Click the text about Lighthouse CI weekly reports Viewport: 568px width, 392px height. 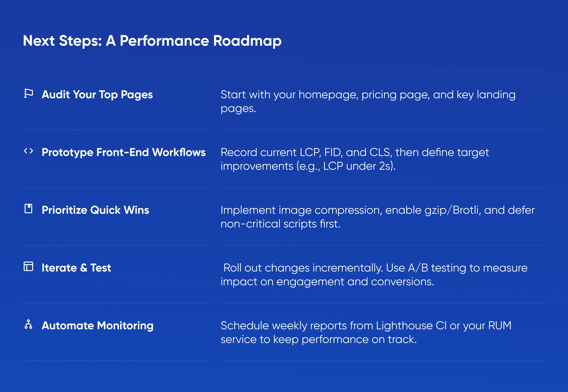point(366,332)
